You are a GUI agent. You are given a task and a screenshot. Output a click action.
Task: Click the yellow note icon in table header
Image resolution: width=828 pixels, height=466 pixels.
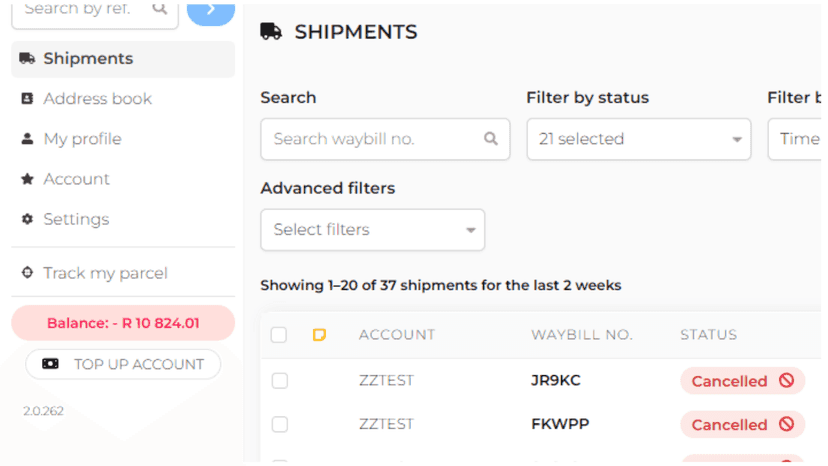point(319,334)
